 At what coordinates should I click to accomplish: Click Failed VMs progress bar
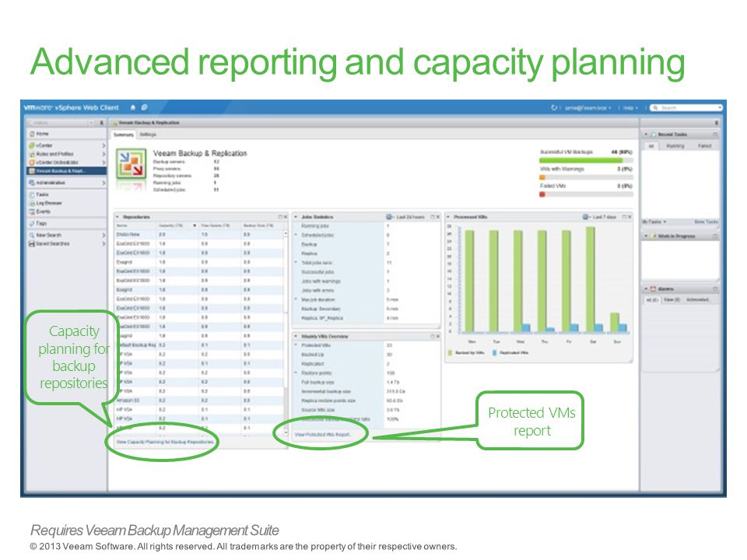[x=585, y=194]
